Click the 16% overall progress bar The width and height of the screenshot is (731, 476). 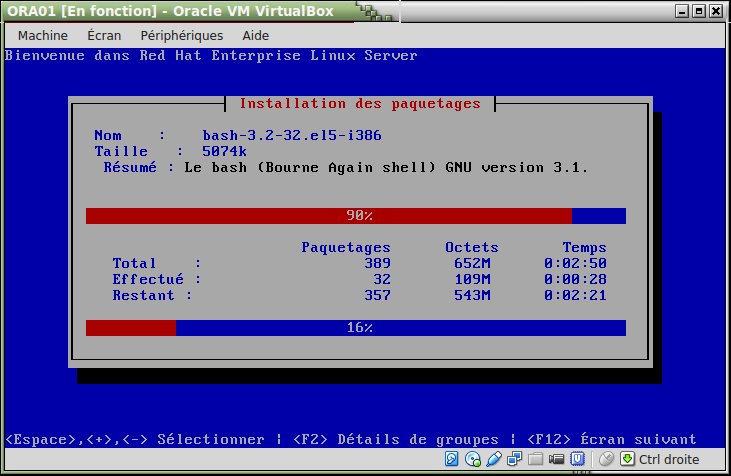point(356,328)
